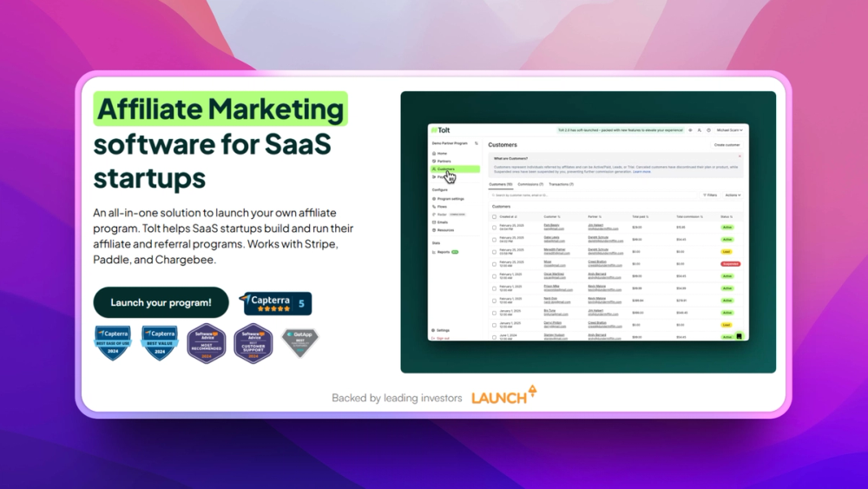Click the yellow Lead badge in Meredith Palmer's row

click(x=727, y=251)
